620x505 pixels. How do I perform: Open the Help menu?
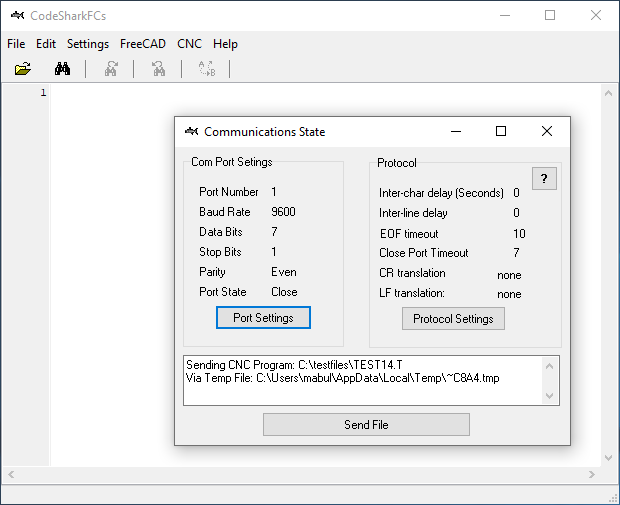[x=225, y=44]
